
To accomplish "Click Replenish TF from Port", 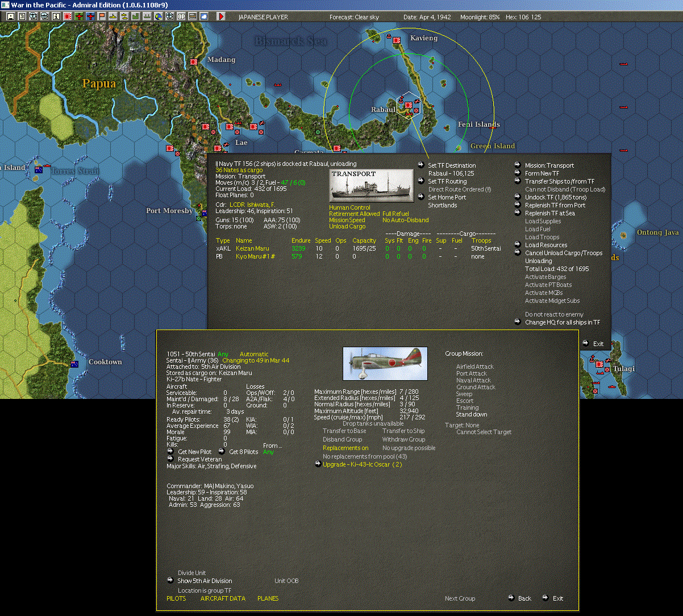I will [x=555, y=205].
